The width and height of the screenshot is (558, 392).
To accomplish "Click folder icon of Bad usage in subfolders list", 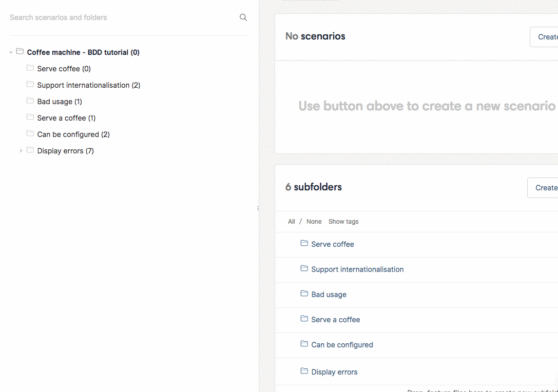I will click(x=304, y=293).
